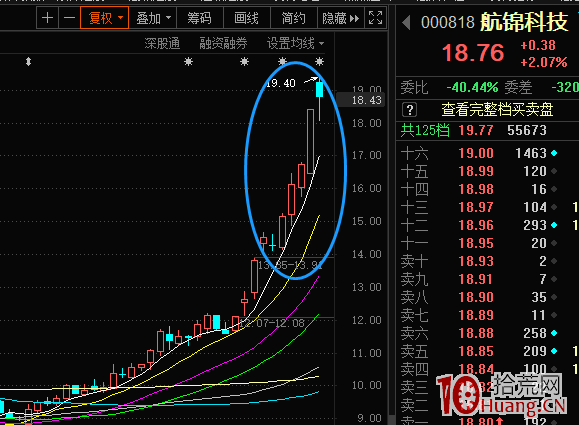The height and width of the screenshot is (425, 579).
Task: Click the 深股通 tag
Action: [x=162, y=44]
